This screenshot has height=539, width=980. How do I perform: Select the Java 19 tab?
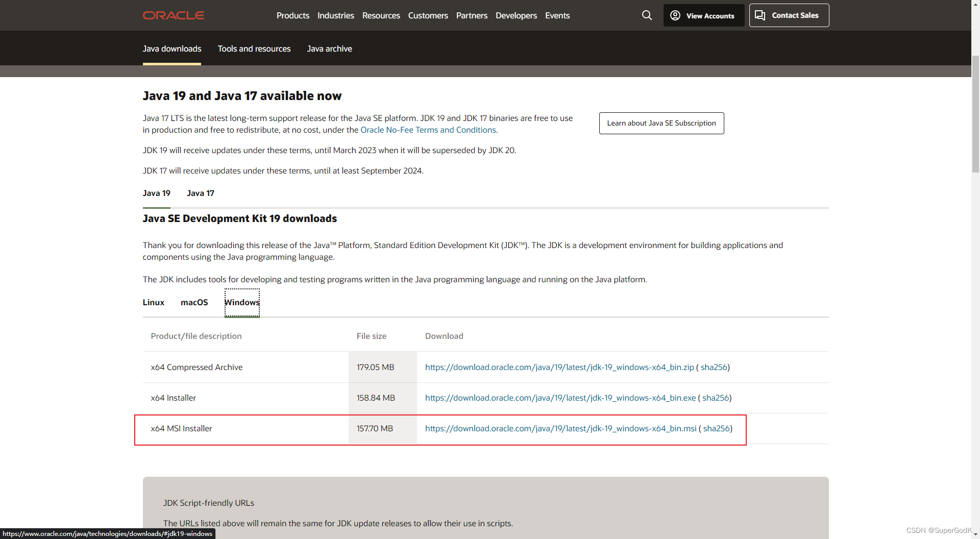tap(156, 193)
